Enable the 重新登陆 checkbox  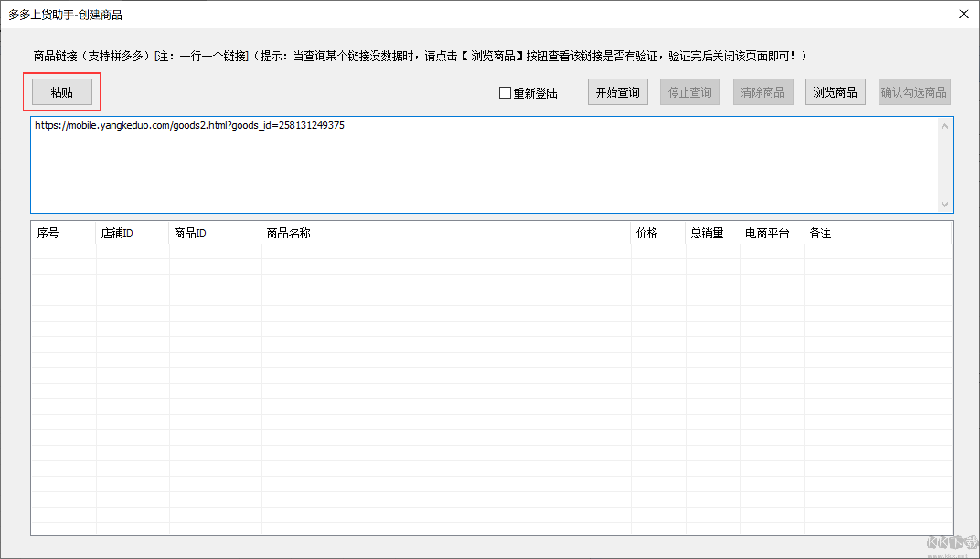click(505, 93)
